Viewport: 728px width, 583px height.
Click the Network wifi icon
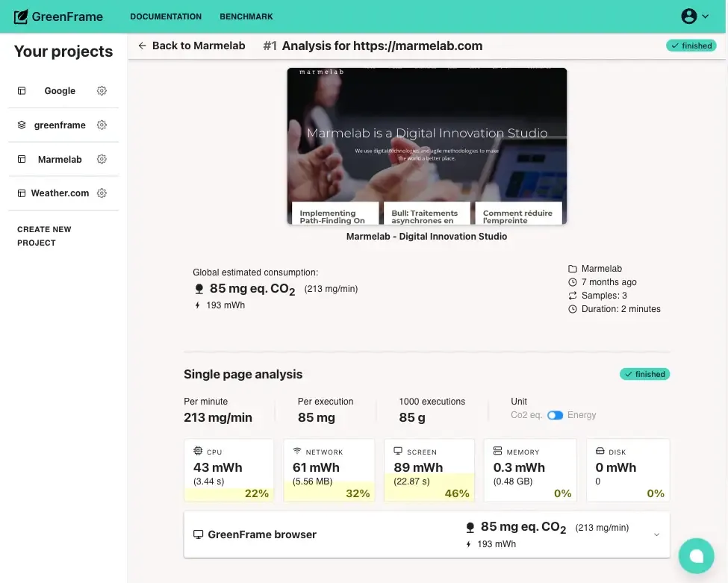[x=297, y=451]
